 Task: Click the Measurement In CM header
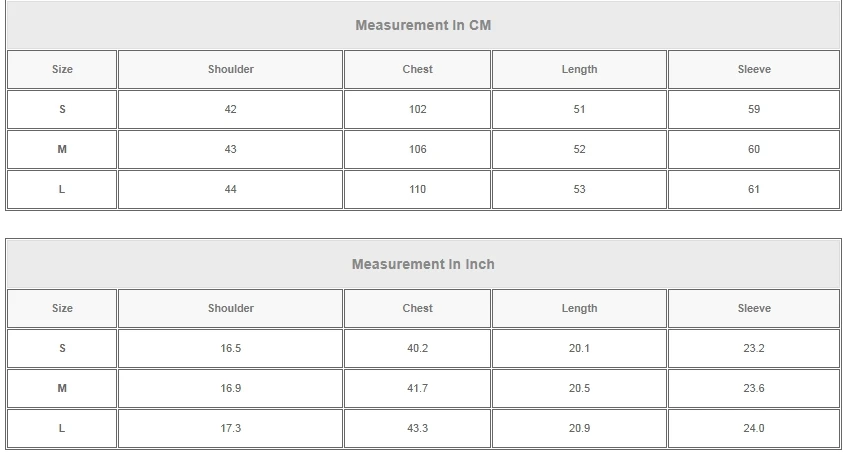click(423, 25)
